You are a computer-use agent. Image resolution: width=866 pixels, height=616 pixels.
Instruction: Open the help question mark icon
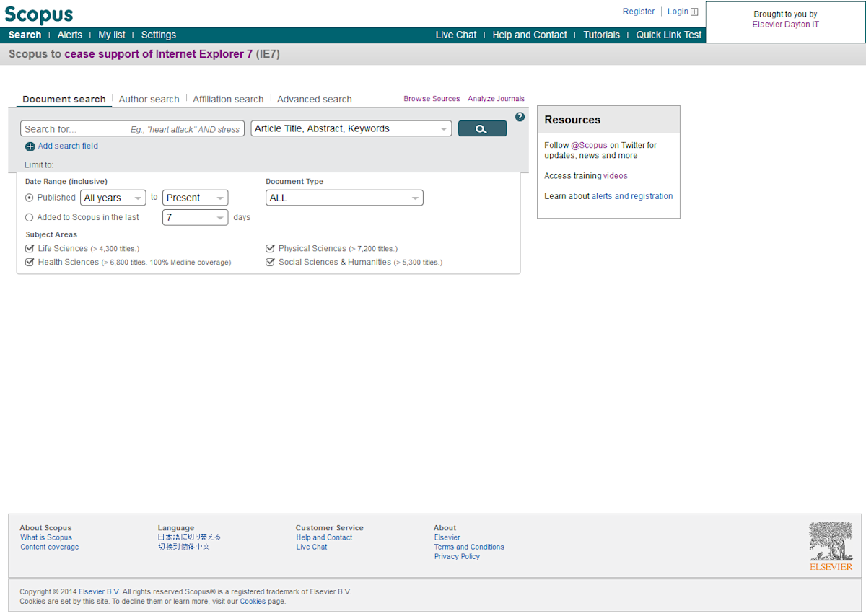[520, 116]
